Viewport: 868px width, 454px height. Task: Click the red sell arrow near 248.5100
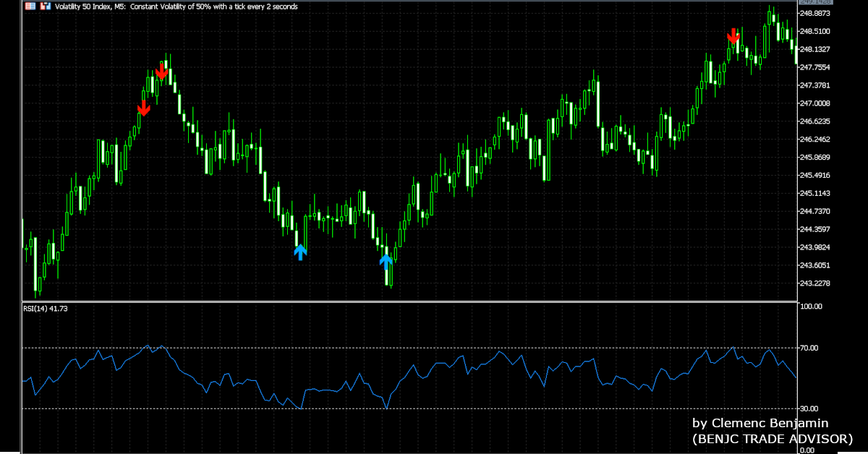[x=733, y=35]
